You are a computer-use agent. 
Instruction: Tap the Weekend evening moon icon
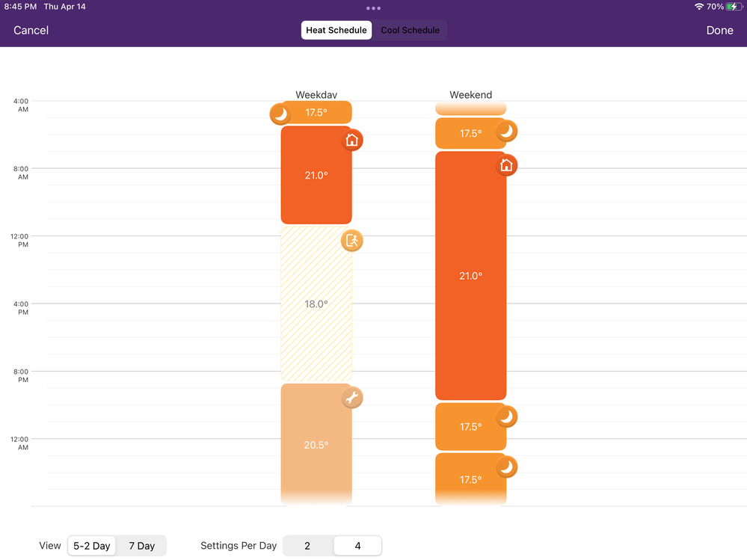point(507,417)
